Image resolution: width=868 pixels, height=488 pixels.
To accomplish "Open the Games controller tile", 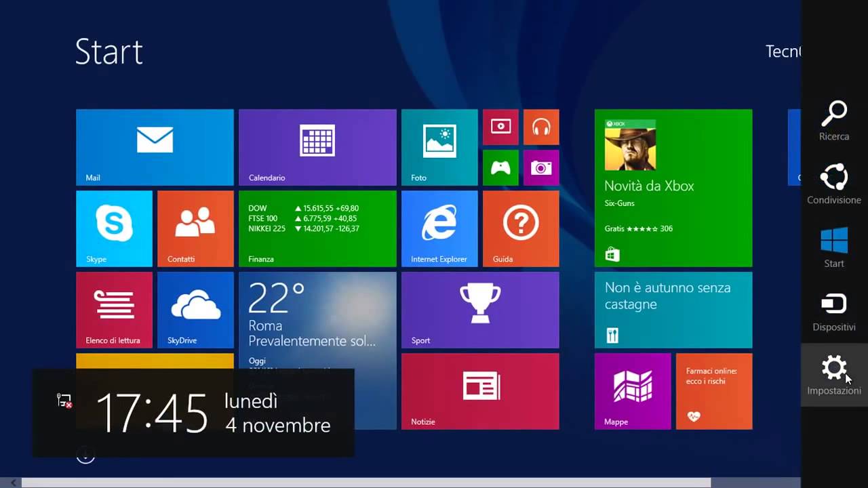I will 500,167.
